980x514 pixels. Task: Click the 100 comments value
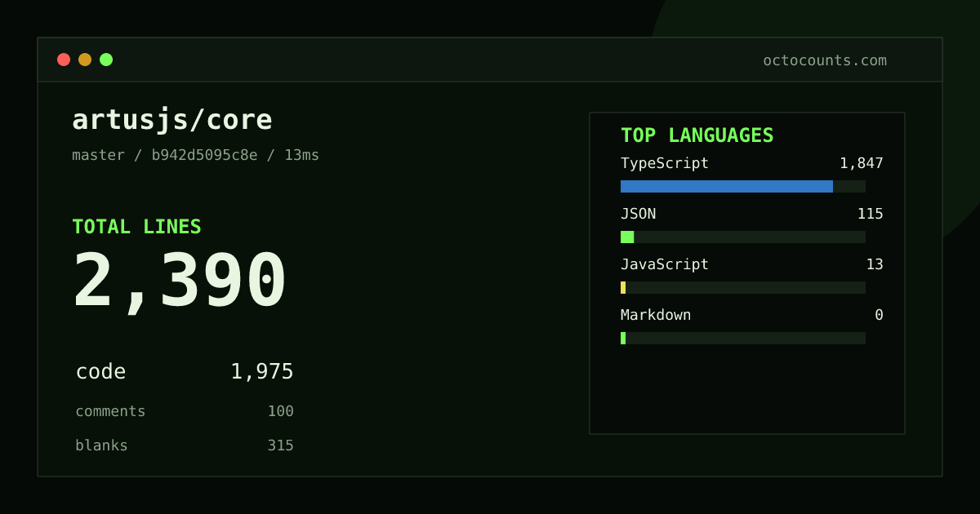281,411
